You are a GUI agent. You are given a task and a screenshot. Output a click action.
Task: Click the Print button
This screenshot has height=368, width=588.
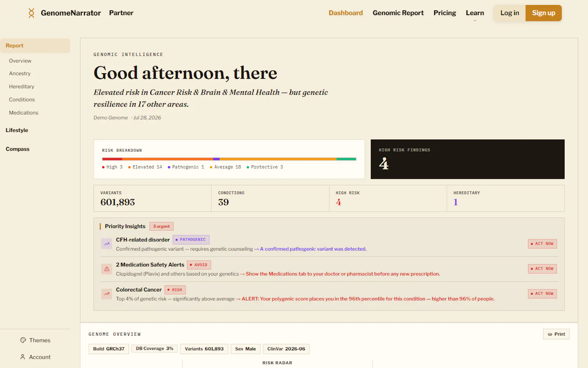click(x=556, y=334)
